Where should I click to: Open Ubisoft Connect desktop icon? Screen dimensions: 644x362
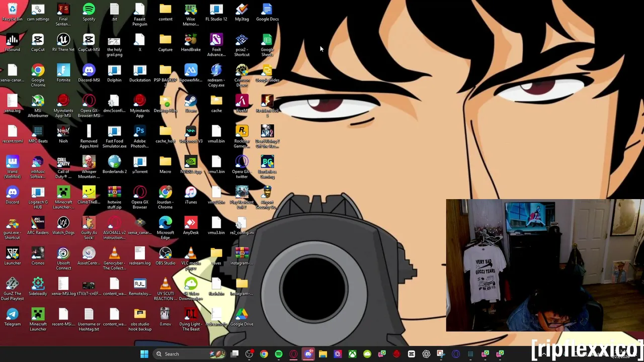(x=63, y=258)
